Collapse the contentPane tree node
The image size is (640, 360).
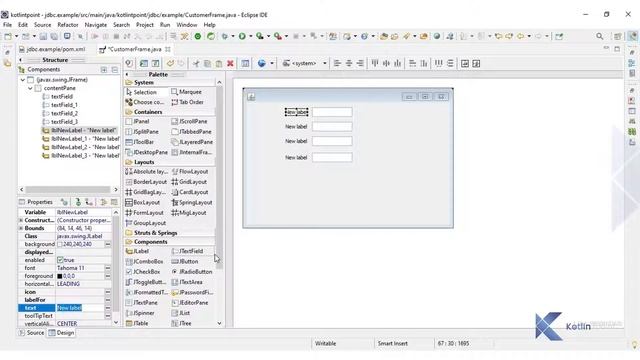click(30, 88)
